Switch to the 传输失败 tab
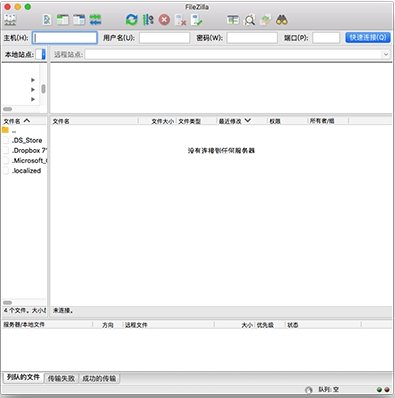This screenshot has height=398, width=395. [x=61, y=378]
